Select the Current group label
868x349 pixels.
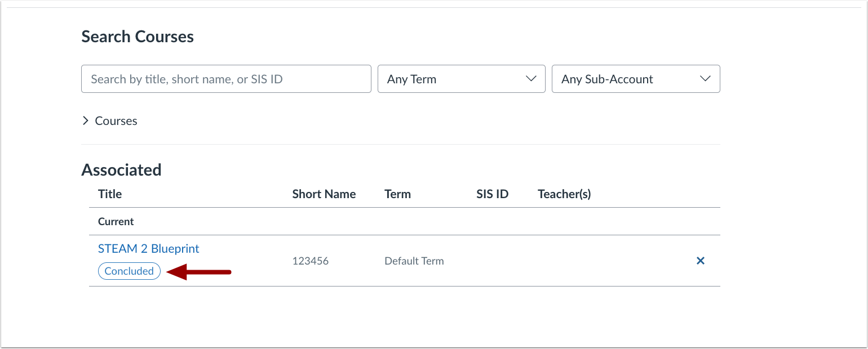116,221
